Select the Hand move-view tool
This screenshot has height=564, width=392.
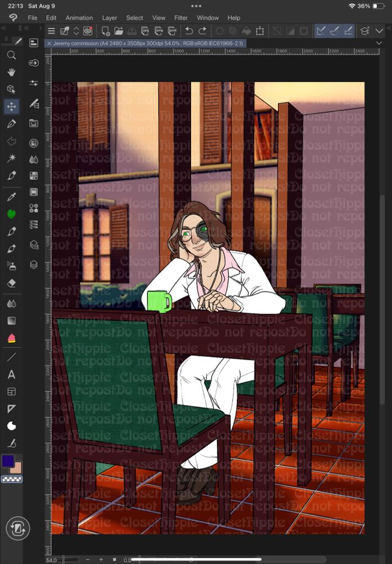[11, 72]
